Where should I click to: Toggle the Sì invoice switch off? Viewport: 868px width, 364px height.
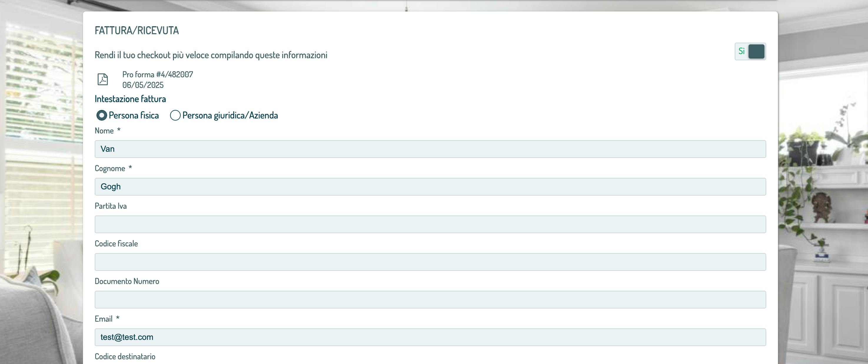pyautogui.click(x=750, y=51)
